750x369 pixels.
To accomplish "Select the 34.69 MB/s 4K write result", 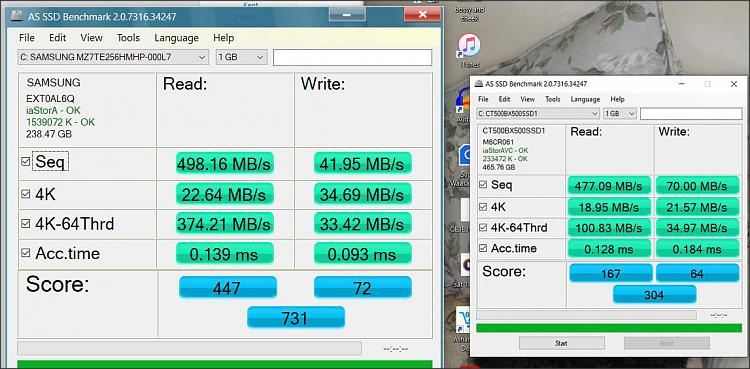I will 363,194.
